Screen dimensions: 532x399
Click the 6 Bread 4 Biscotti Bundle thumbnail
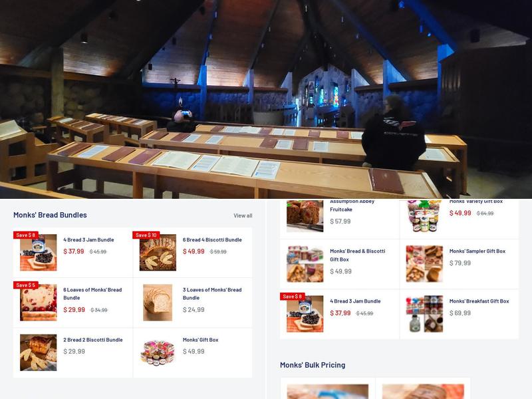pos(158,253)
